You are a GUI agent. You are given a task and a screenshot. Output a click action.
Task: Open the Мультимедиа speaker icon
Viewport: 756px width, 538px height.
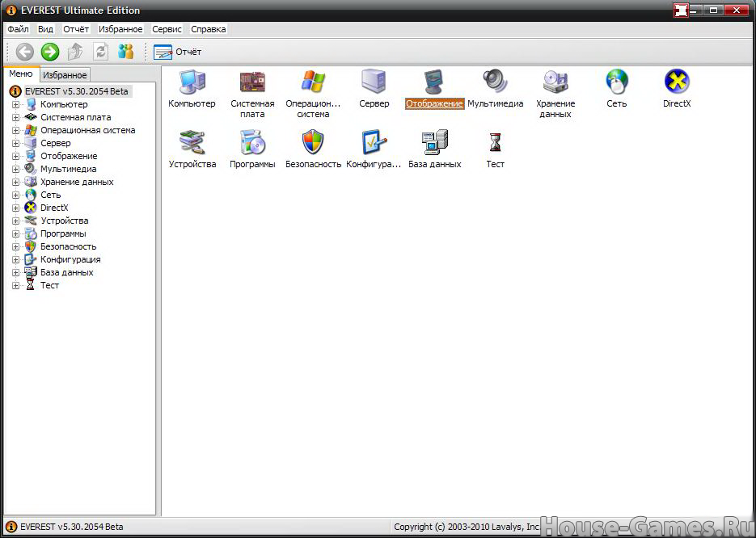coord(495,81)
